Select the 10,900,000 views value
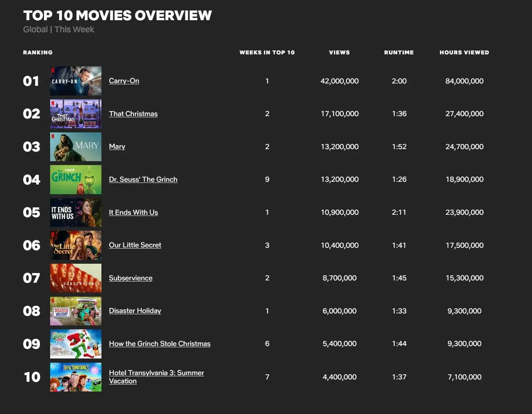The width and height of the screenshot is (532, 414). [340, 212]
